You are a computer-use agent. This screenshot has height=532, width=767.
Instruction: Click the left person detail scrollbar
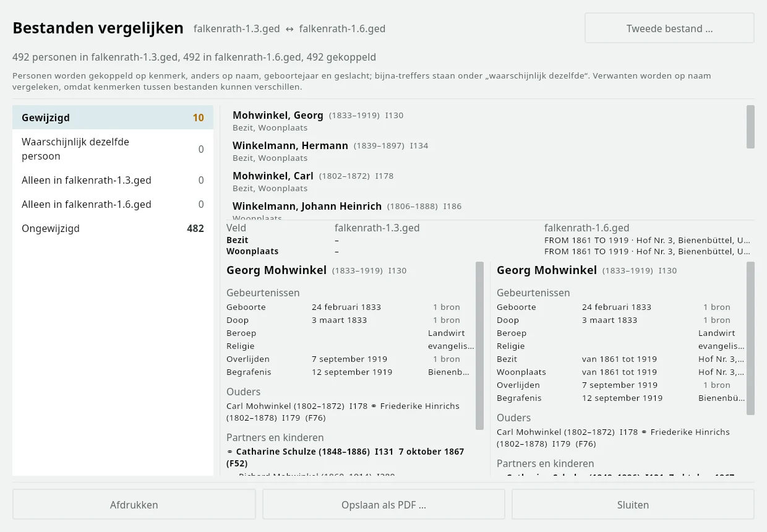479,345
